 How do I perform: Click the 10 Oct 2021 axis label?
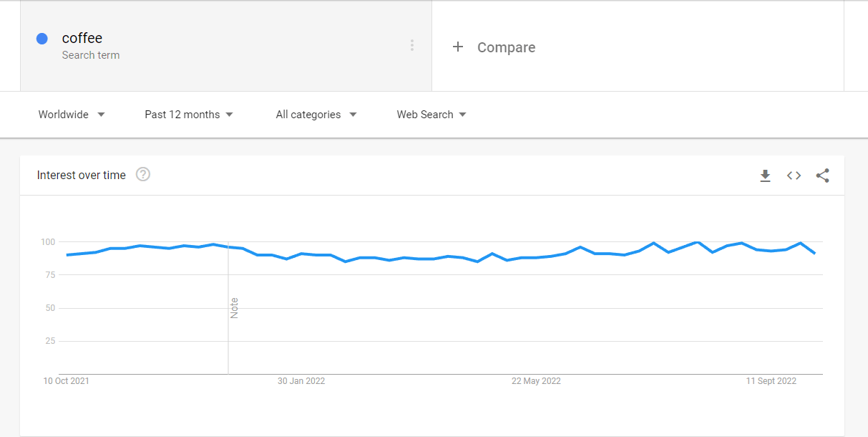click(67, 381)
